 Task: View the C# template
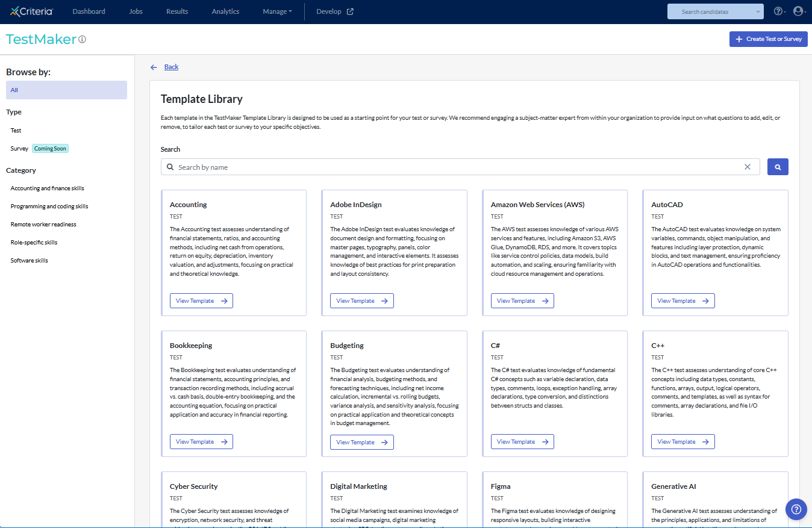tap(522, 442)
